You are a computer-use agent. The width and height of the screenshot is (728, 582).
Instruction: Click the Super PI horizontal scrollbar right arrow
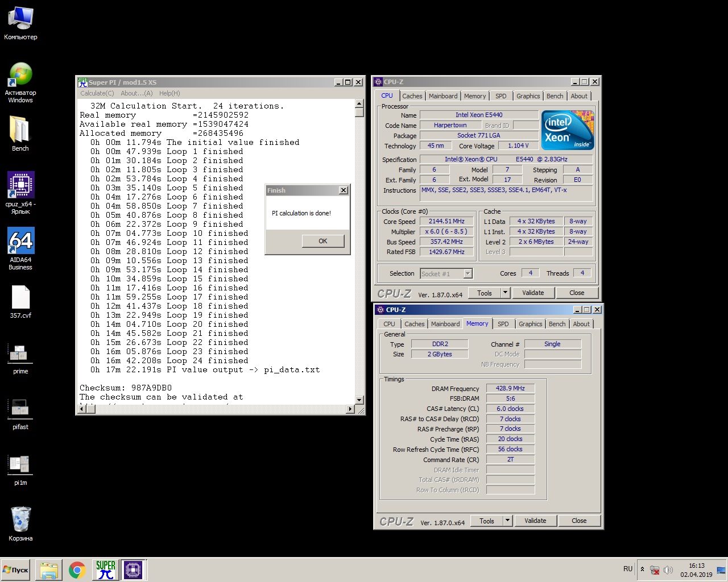point(350,409)
